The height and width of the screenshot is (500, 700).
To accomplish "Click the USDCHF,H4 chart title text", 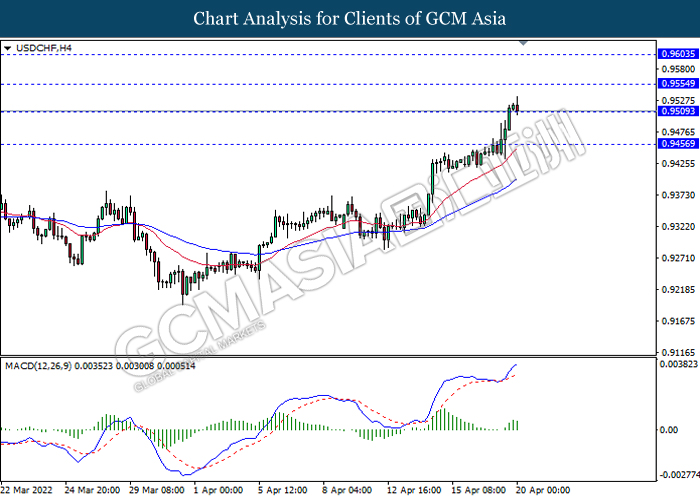I will pyautogui.click(x=43, y=48).
